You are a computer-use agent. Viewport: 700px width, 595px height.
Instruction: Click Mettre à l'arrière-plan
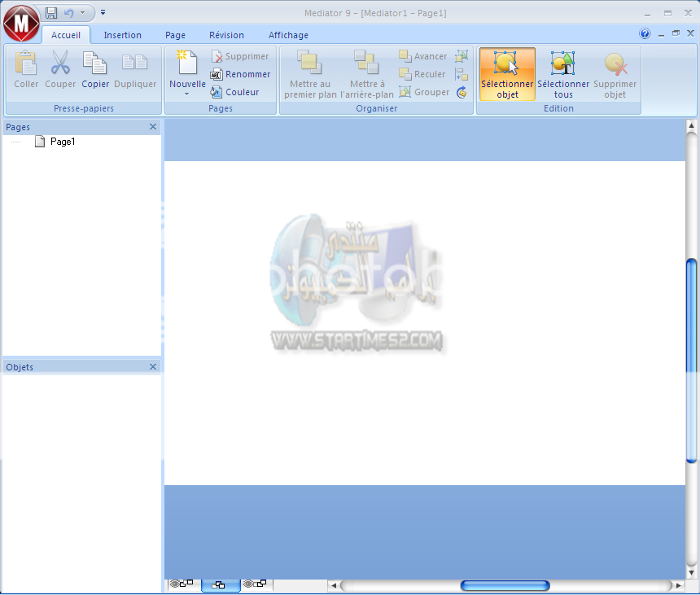(366, 73)
